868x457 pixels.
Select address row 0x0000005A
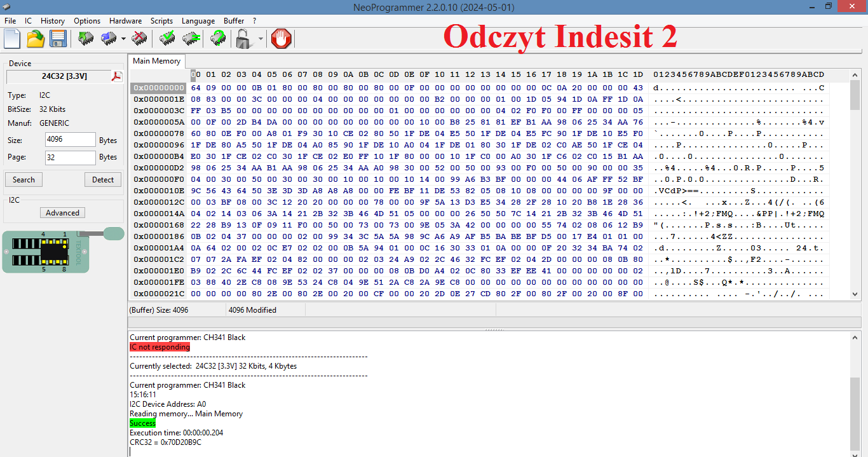[159, 122]
